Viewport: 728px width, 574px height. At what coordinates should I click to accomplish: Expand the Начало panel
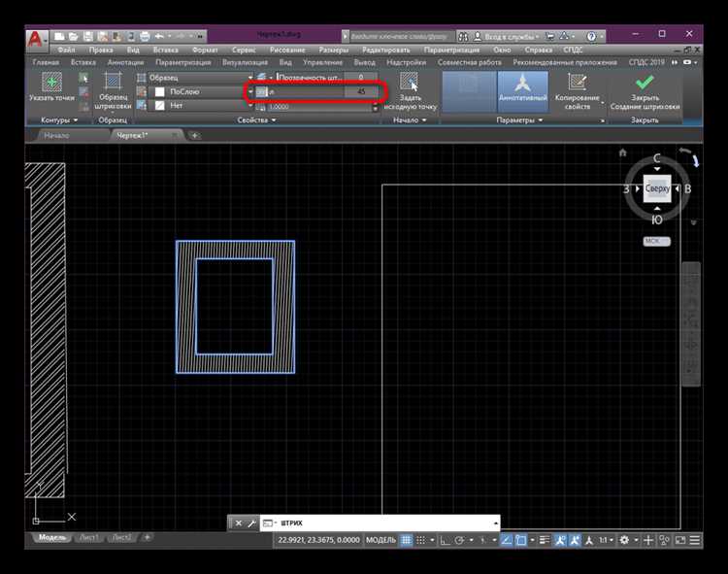click(x=410, y=120)
